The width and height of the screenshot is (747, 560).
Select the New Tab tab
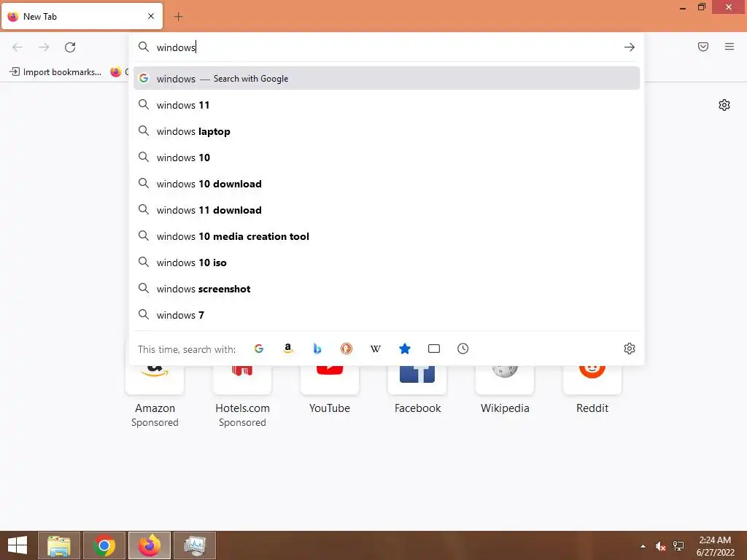click(82, 16)
